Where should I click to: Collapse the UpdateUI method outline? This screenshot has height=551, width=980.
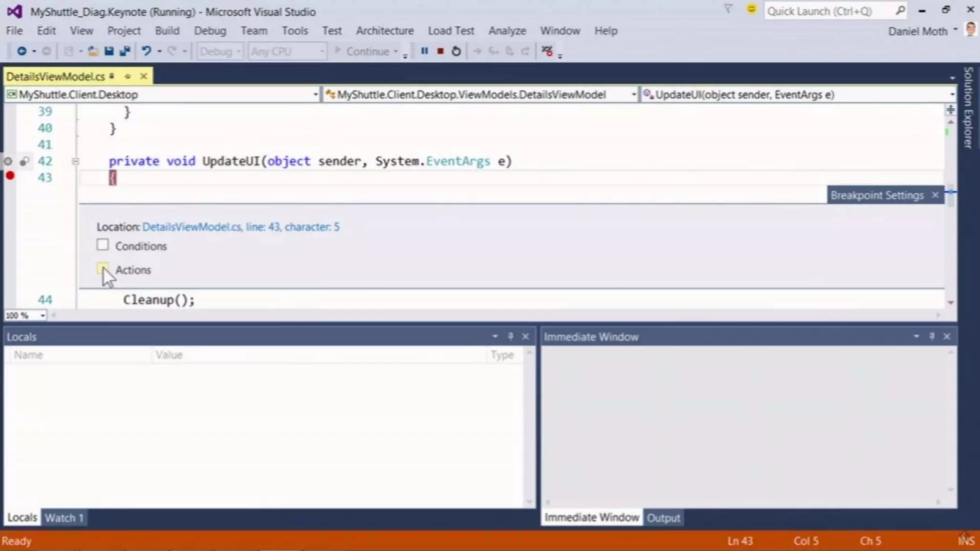pos(75,161)
